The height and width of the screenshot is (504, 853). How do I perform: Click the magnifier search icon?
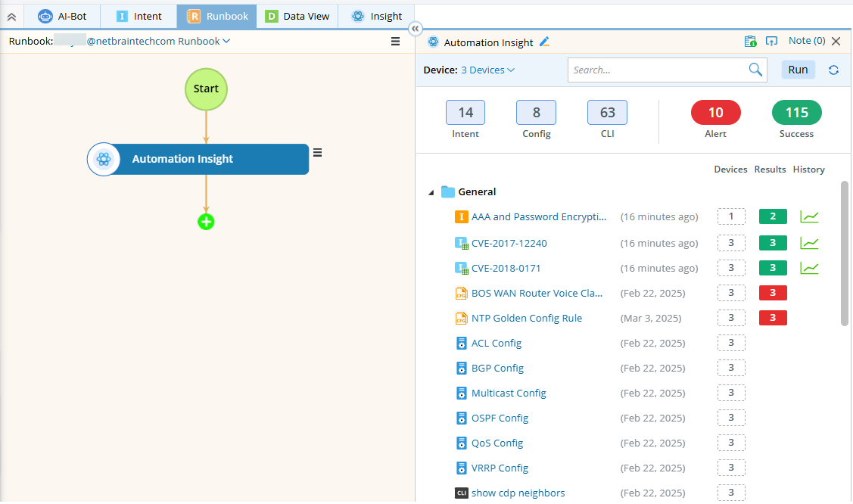pyautogui.click(x=755, y=70)
